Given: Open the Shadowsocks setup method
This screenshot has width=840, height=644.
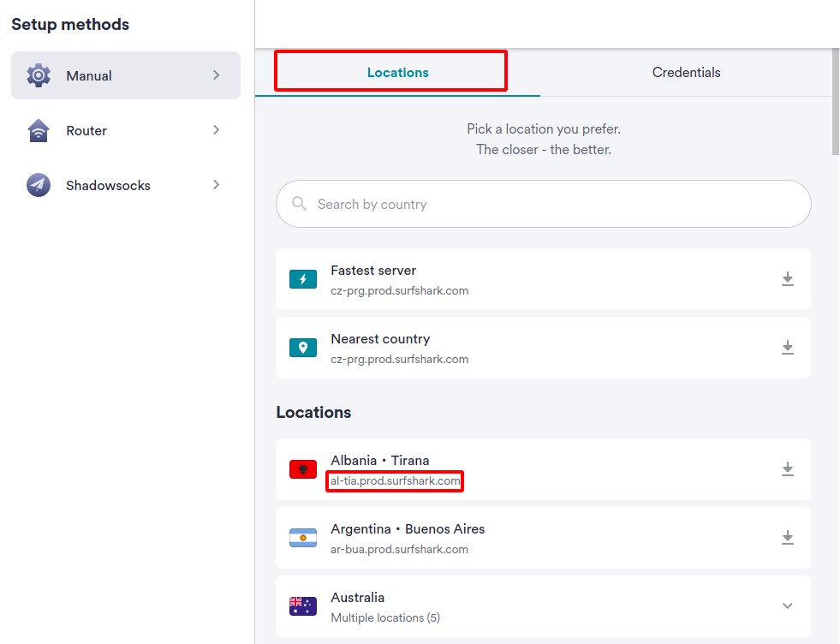Looking at the screenshot, I should tap(125, 185).
